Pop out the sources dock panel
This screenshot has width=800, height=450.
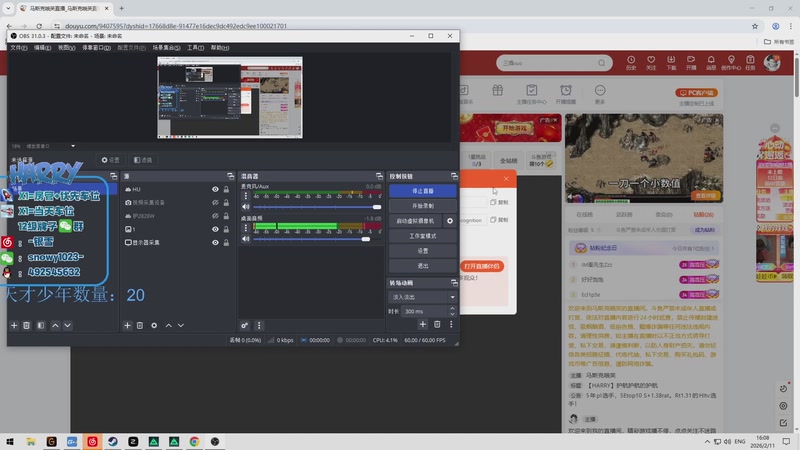pyautogui.click(x=231, y=176)
